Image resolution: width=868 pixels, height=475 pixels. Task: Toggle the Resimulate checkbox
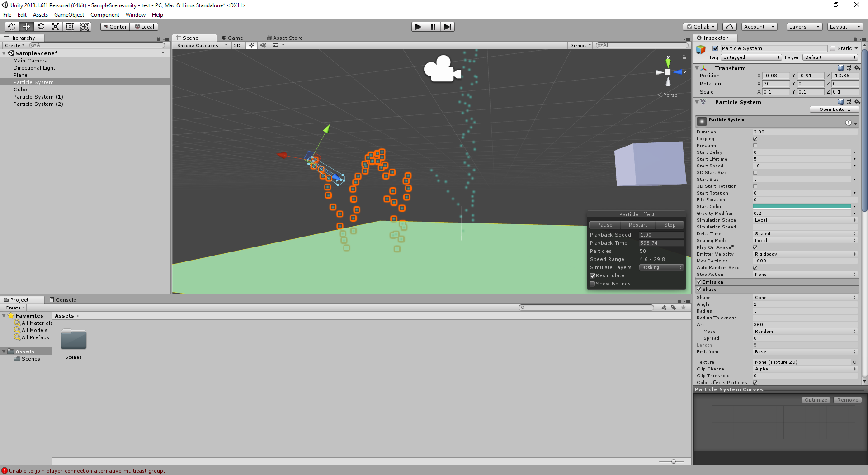592,275
